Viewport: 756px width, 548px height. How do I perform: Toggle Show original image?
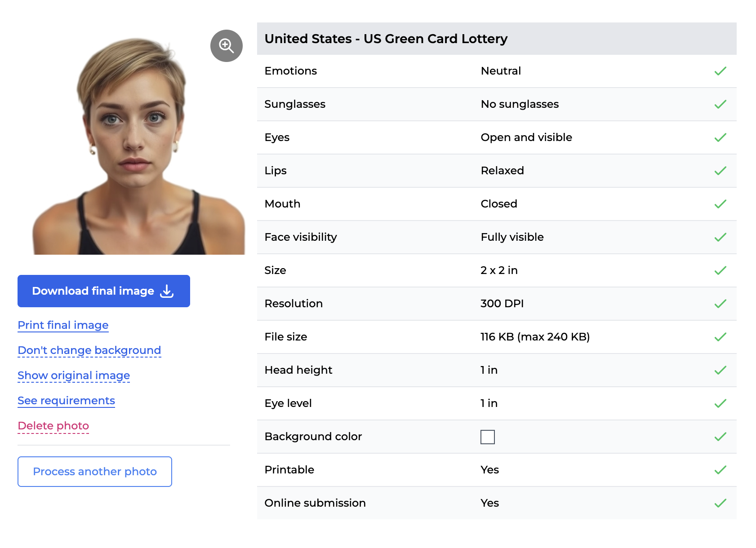pos(74,376)
